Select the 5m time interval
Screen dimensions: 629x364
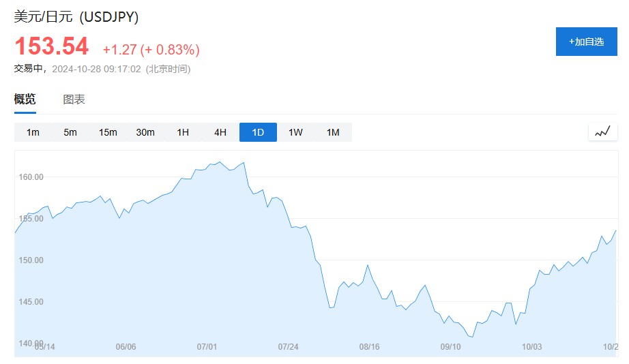pyautogui.click(x=70, y=132)
